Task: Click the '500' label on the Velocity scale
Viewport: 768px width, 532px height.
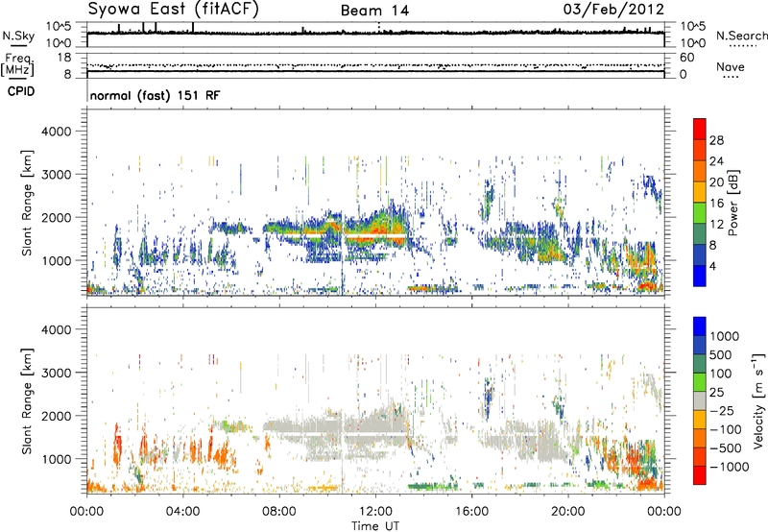Action: [721, 354]
